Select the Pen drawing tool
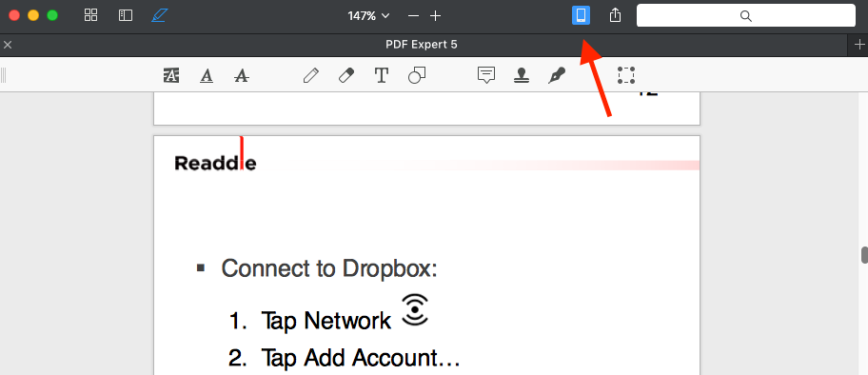This screenshot has height=375, width=868. (x=311, y=75)
